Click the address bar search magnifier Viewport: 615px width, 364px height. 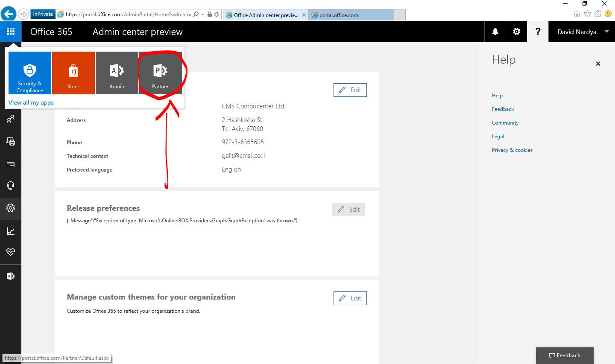(x=196, y=14)
